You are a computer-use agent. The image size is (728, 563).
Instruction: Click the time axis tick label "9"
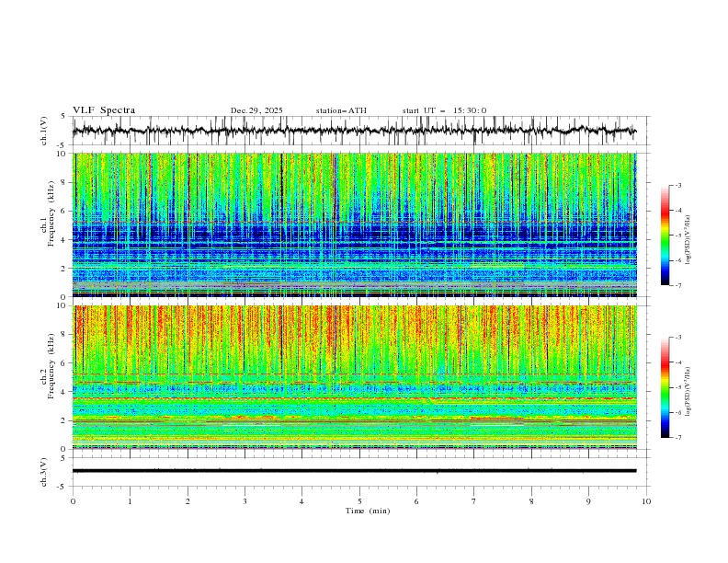coord(588,501)
